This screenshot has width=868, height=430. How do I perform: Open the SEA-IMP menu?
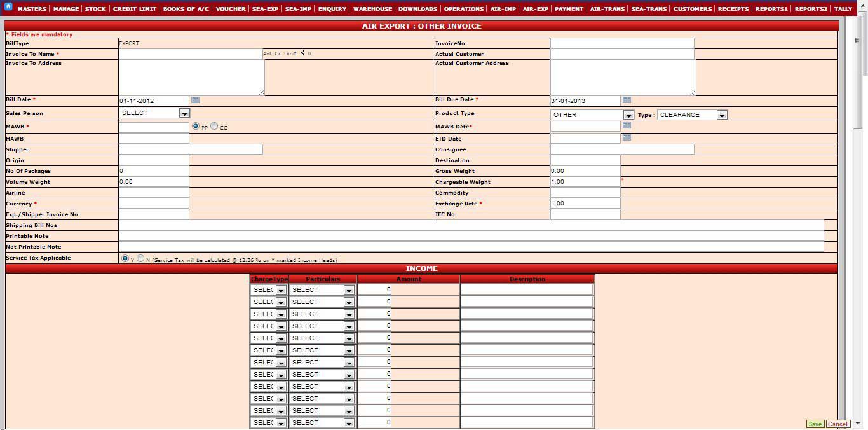click(297, 8)
